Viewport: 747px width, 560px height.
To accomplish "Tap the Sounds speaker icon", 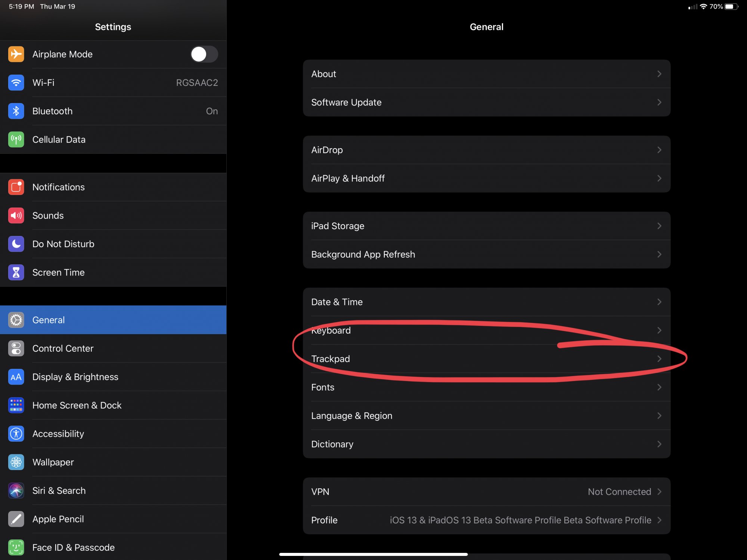I will (16, 215).
